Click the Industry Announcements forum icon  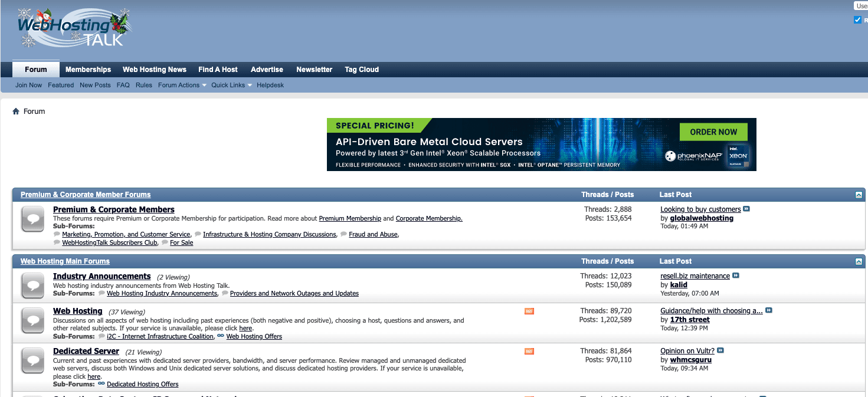click(32, 285)
